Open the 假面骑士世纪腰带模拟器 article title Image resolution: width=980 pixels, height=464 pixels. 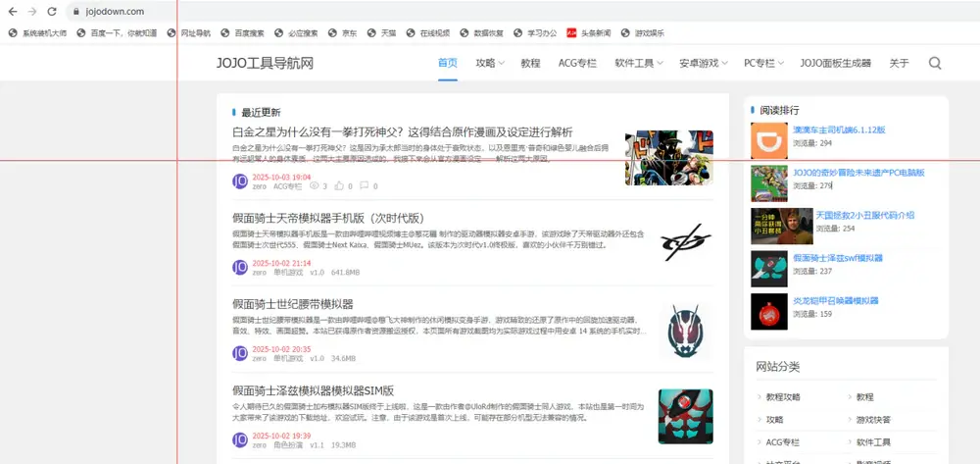(292, 304)
